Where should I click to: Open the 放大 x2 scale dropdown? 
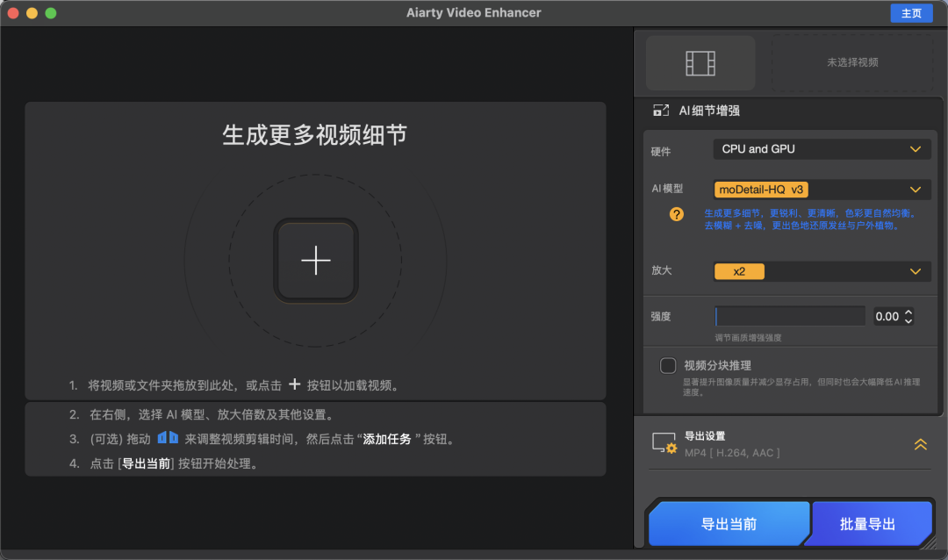click(x=822, y=272)
